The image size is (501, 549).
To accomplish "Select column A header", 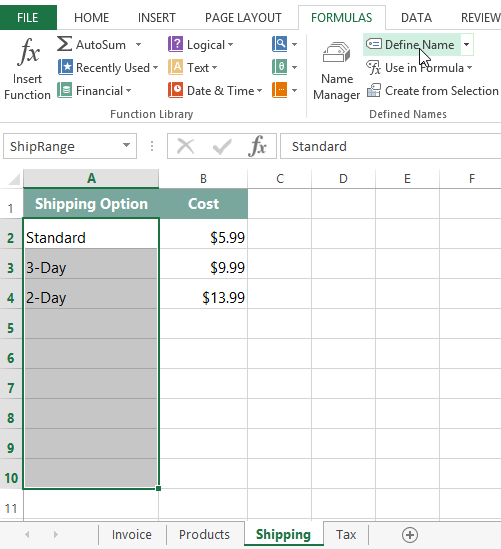I will coord(91,179).
